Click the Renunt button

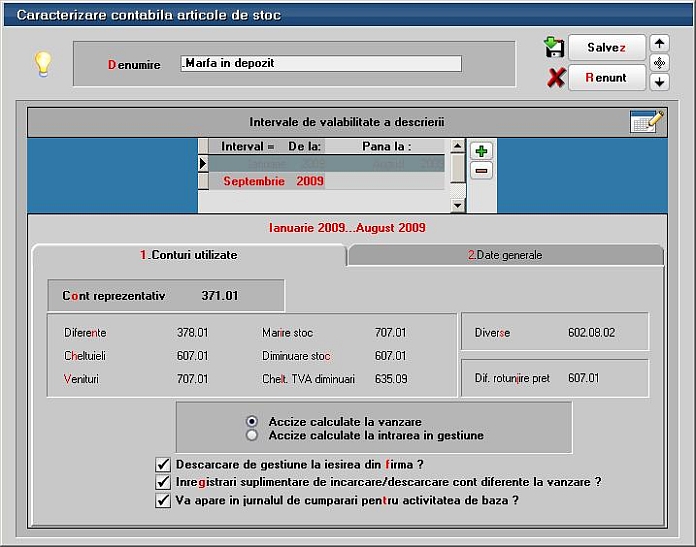click(x=606, y=78)
